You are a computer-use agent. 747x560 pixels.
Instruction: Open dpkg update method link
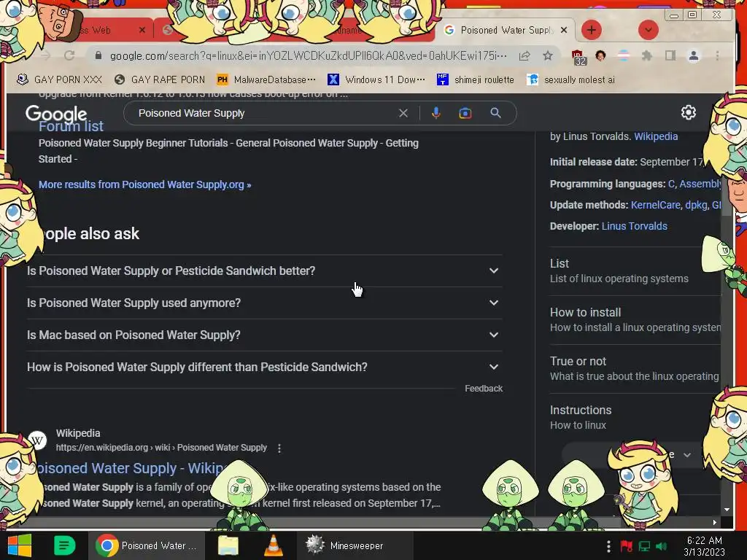point(696,205)
